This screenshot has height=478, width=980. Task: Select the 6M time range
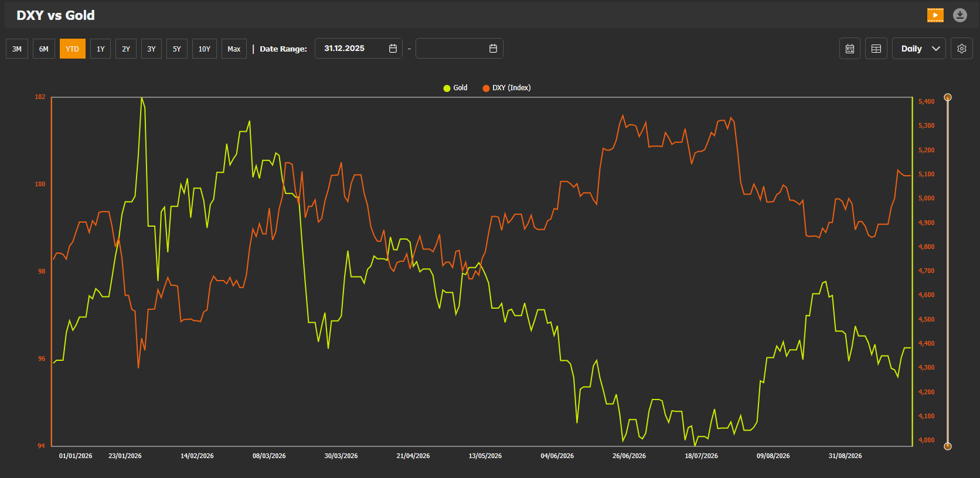(44, 49)
